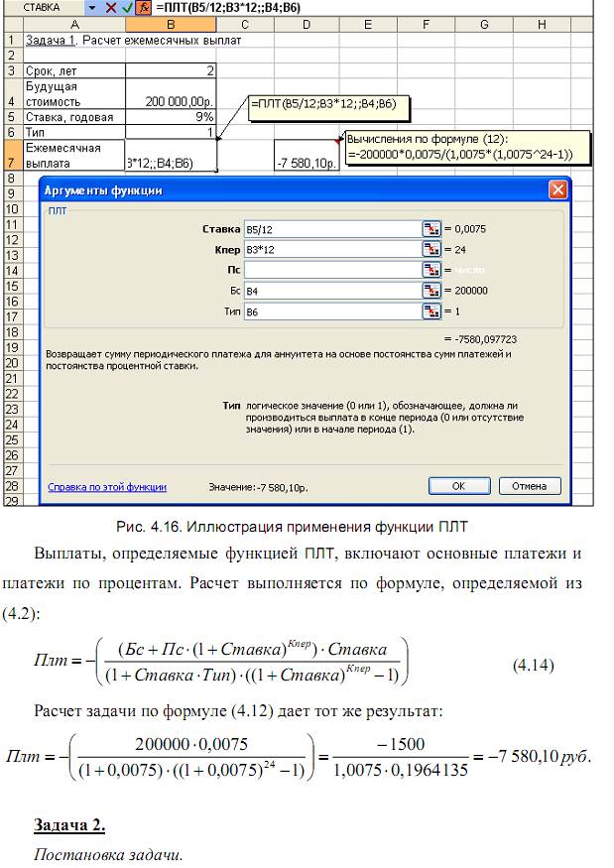Select column D header
This screenshot has height=868, width=614.
tap(307, 25)
